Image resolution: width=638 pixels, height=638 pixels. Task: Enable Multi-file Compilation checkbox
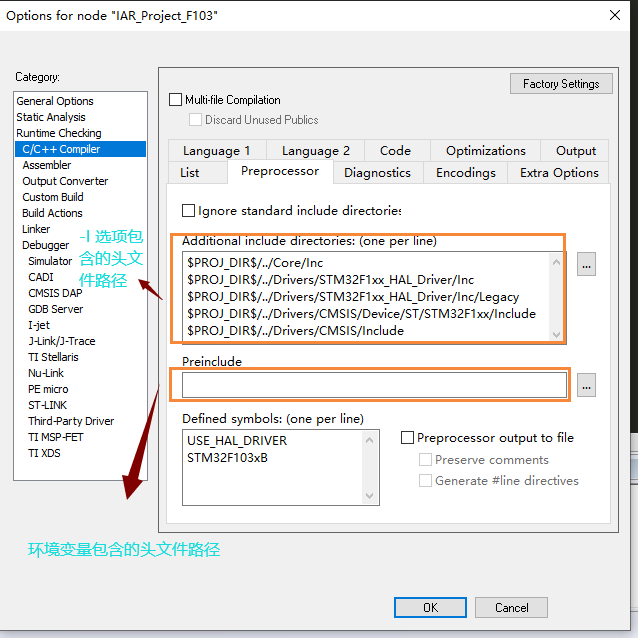pos(177,100)
